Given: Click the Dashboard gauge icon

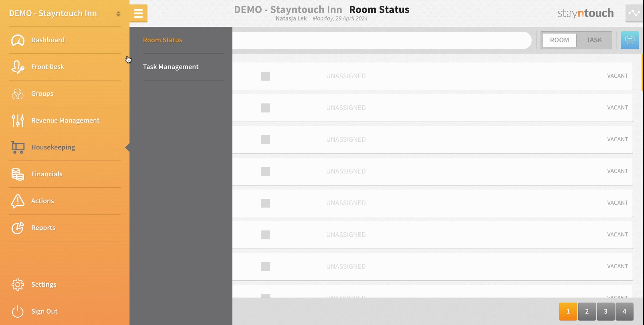Looking at the screenshot, I should [x=17, y=40].
